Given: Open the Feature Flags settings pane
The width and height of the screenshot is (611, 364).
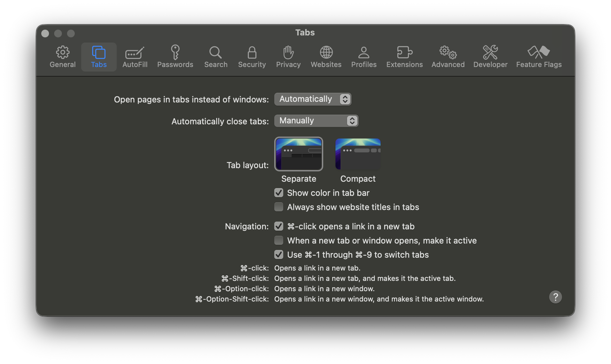Looking at the screenshot, I should (538, 57).
